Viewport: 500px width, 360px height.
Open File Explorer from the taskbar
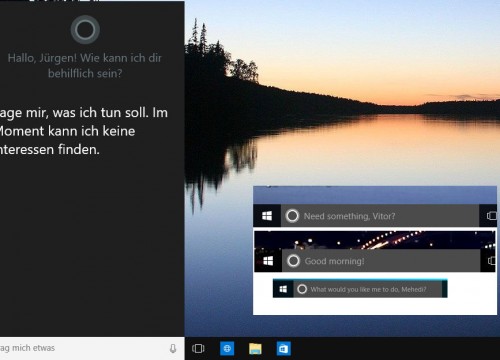(x=255, y=349)
